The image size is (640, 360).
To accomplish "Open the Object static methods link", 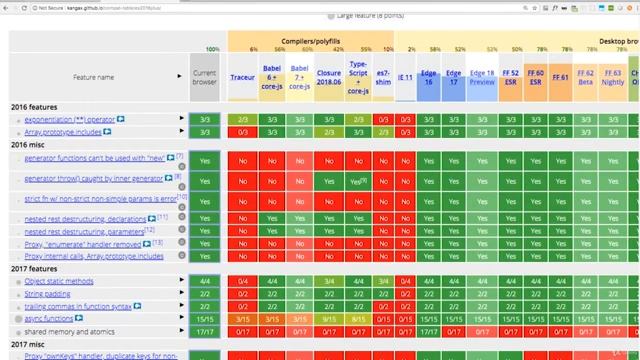I will (x=59, y=281).
